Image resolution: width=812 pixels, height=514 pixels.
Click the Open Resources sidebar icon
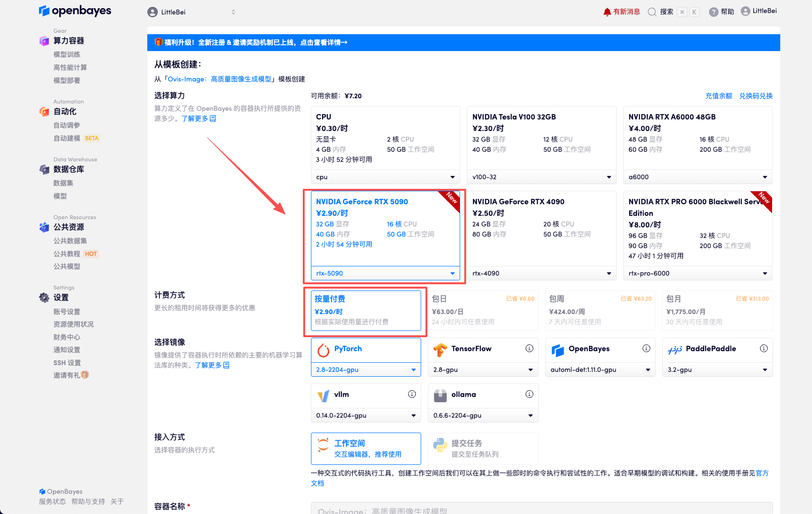[x=44, y=227]
